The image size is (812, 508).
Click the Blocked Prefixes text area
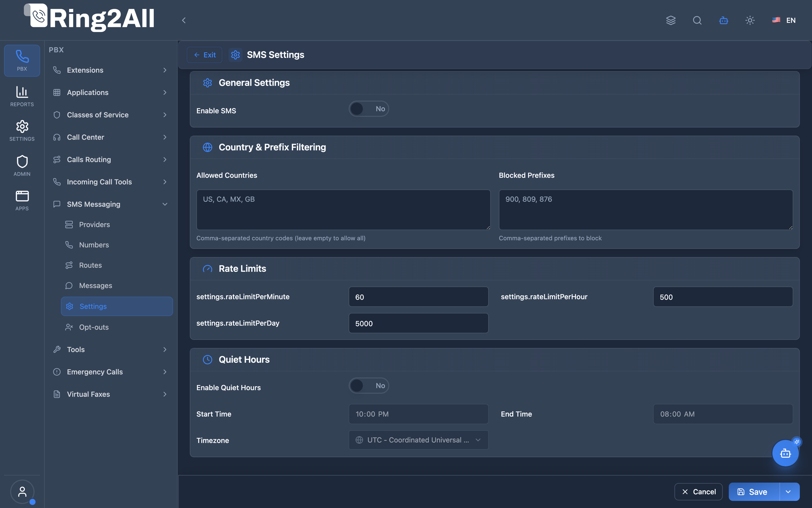point(646,210)
